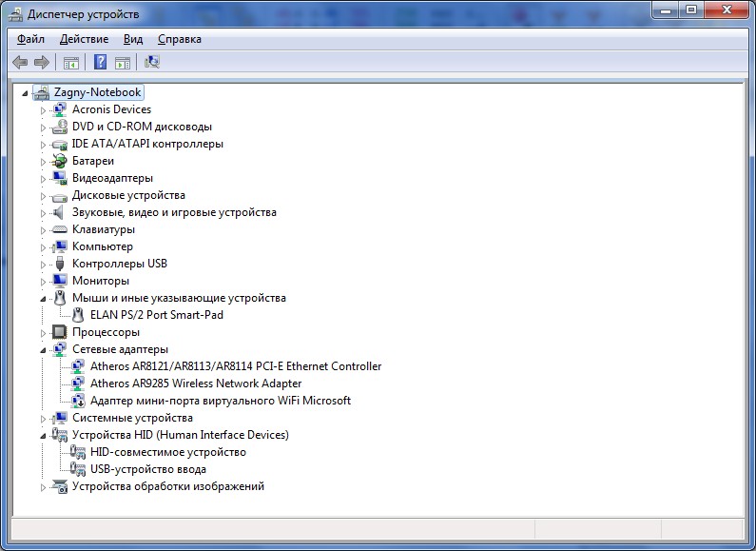Expand the Процессоры category
This screenshot has height=551, width=756.
pyautogui.click(x=43, y=333)
